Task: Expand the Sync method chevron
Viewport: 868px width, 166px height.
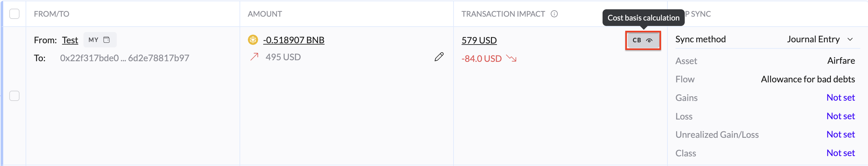Action: coord(850,39)
